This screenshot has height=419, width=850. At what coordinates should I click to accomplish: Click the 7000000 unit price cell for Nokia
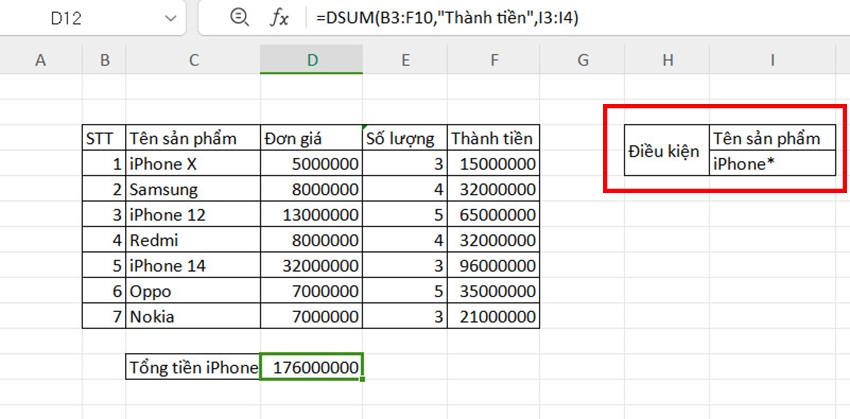(x=312, y=316)
